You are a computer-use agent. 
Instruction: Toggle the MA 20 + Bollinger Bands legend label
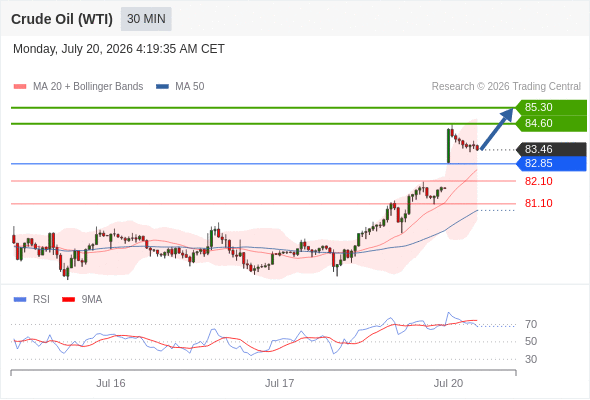(x=88, y=87)
